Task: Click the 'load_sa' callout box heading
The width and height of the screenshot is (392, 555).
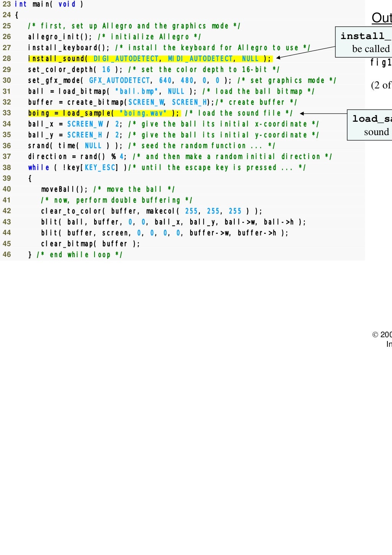Action: (372, 119)
